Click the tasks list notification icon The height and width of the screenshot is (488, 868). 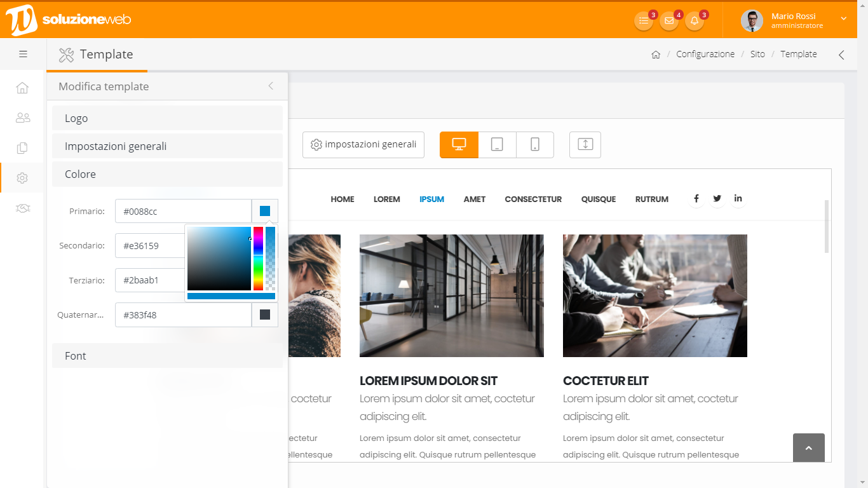click(x=643, y=20)
